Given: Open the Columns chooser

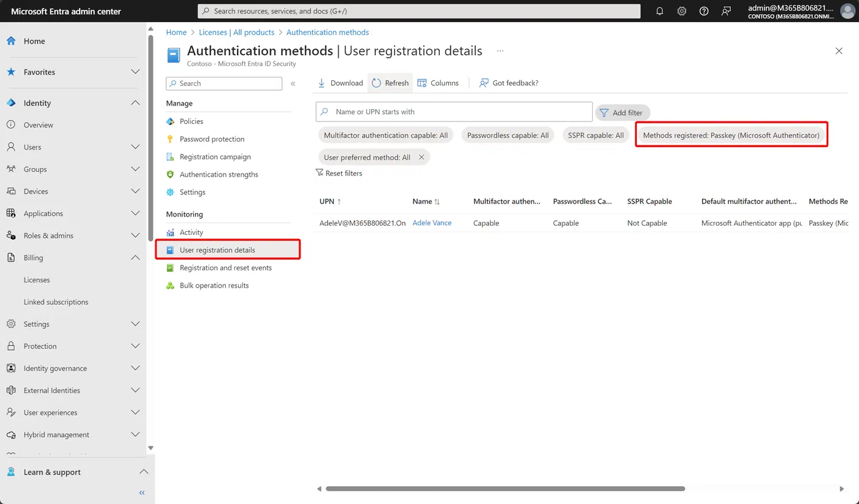Looking at the screenshot, I should [x=438, y=83].
